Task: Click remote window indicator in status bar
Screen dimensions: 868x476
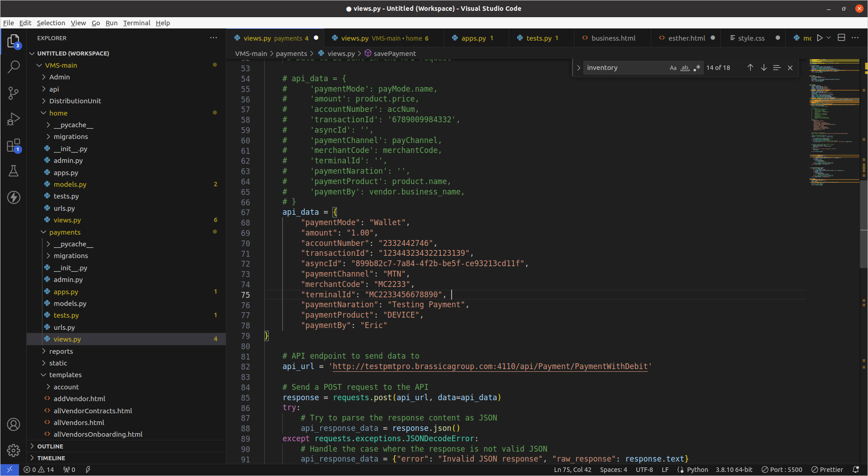Action: coord(9,470)
